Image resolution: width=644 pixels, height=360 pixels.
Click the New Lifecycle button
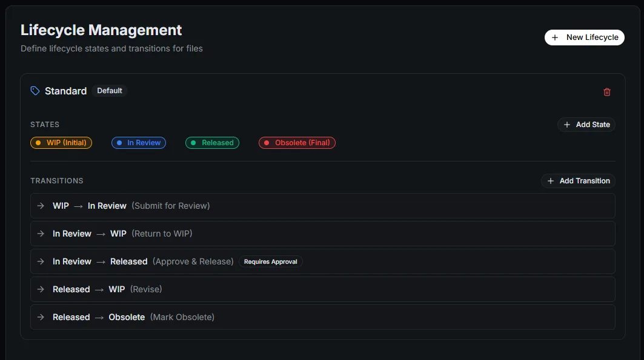tap(584, 37)
